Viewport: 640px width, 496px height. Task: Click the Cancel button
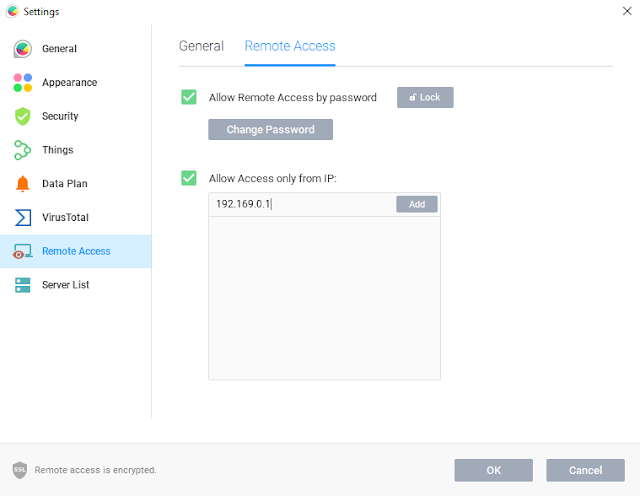[585, 470]
